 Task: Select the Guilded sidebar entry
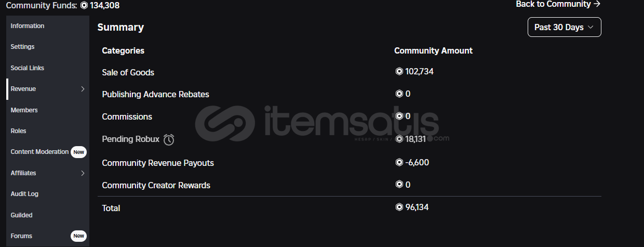[x=22, y=215]
